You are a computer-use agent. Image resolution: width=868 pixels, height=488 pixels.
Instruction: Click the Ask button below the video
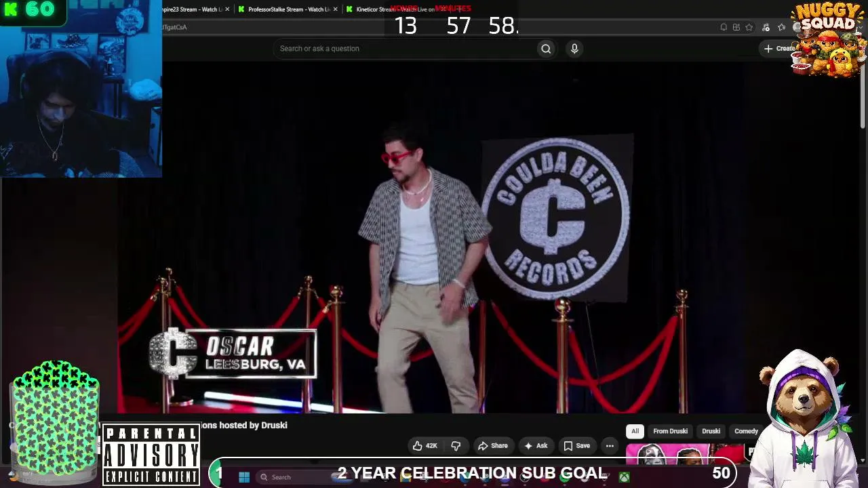pyautogui.click(x=535, y=446)
